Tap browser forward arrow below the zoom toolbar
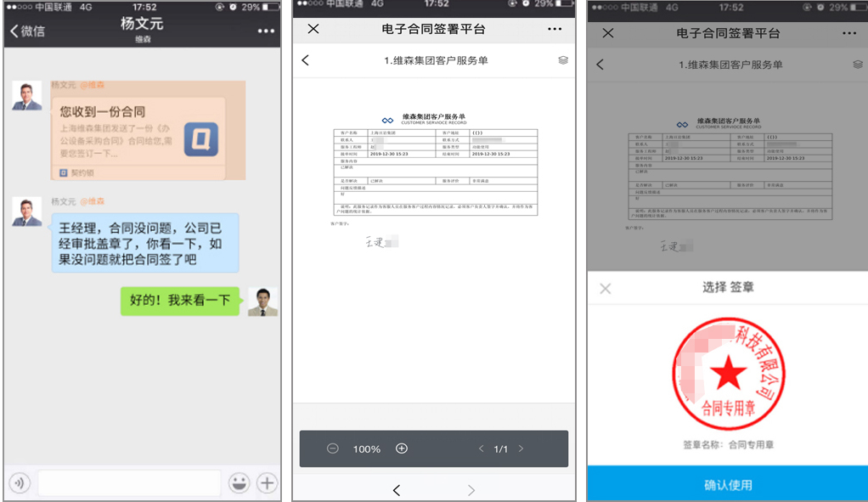This screenshot has width=868, height=502. (471, 490)
